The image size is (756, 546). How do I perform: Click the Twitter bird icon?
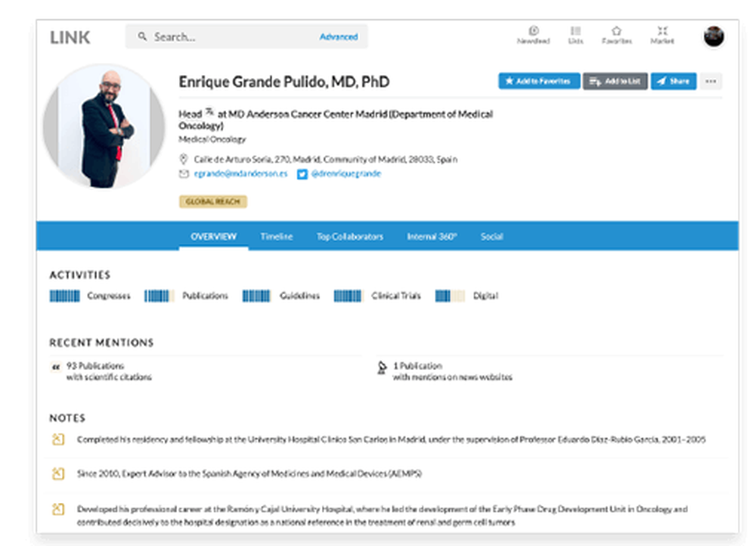point(302,174)
